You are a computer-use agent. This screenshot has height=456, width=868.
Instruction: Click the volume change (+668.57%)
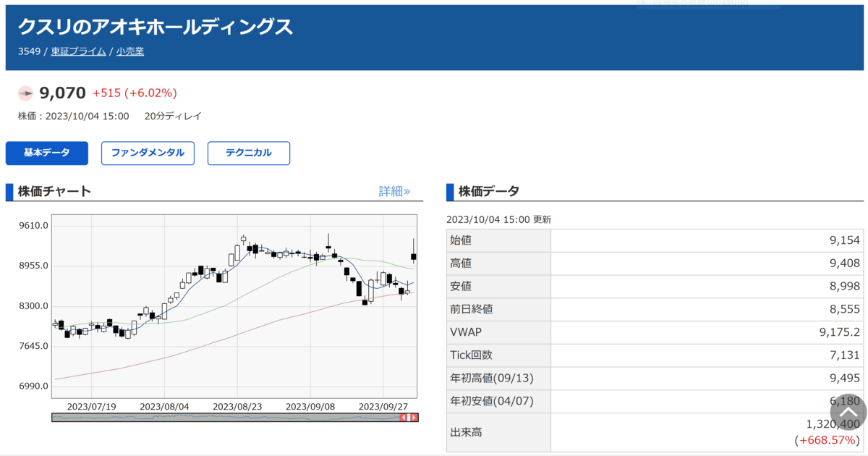827,440
